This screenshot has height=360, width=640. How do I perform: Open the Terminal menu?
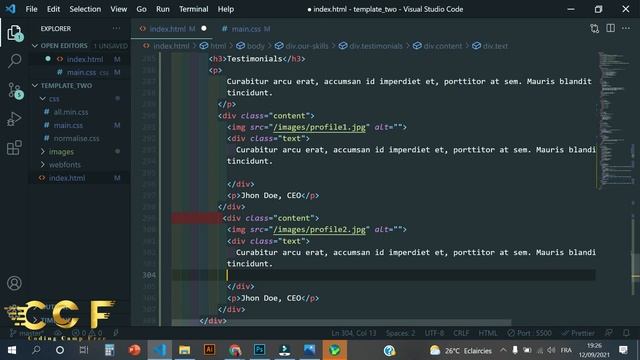pyautogui.click(x=193, y=9)
